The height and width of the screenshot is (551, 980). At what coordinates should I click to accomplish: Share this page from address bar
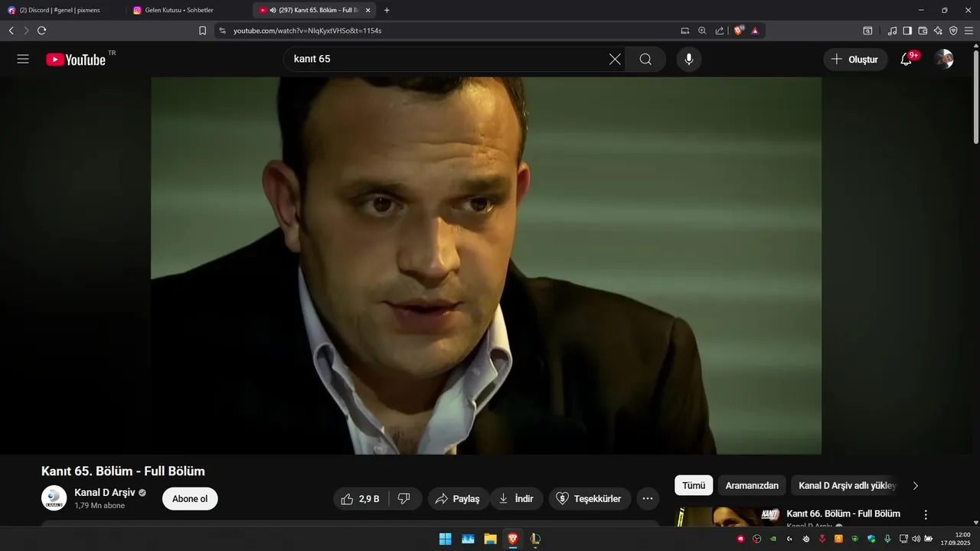click(720, 31)
